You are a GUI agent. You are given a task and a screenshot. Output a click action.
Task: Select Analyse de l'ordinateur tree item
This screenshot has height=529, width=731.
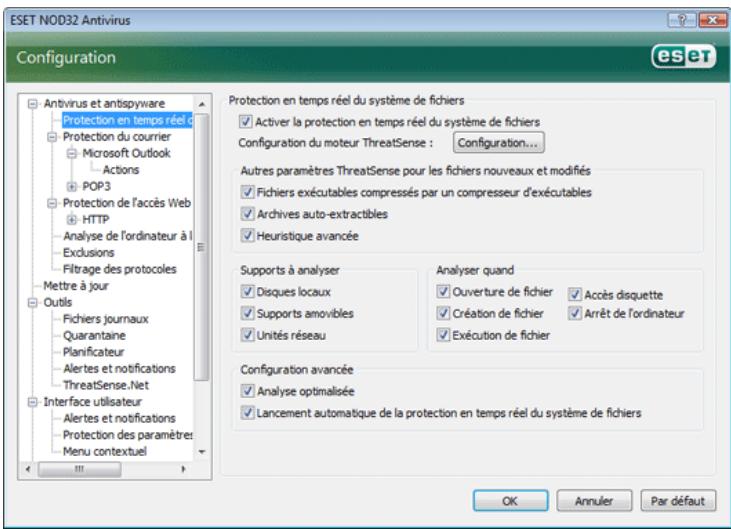(127, 236)
